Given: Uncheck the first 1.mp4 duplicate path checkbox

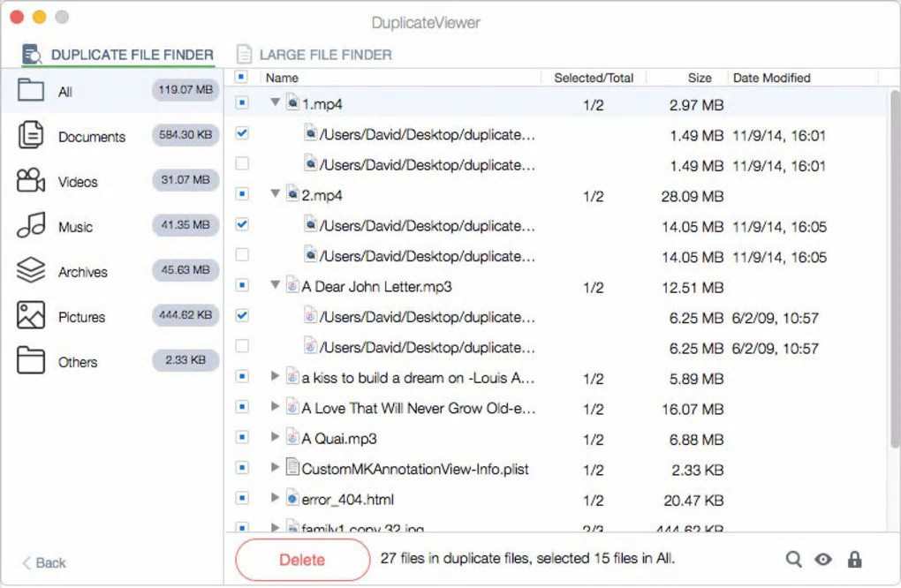Looking at the screenshot, I should click(x=242, y=133).
